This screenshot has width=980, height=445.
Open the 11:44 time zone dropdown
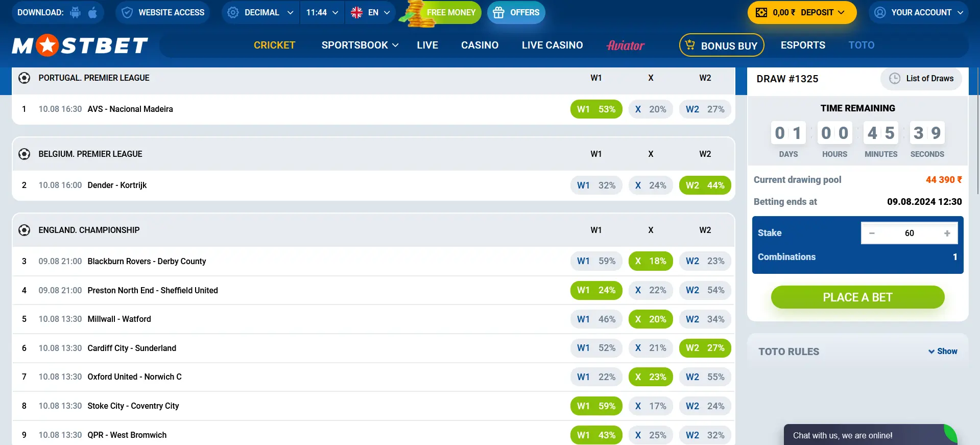(x=322, y=12)
